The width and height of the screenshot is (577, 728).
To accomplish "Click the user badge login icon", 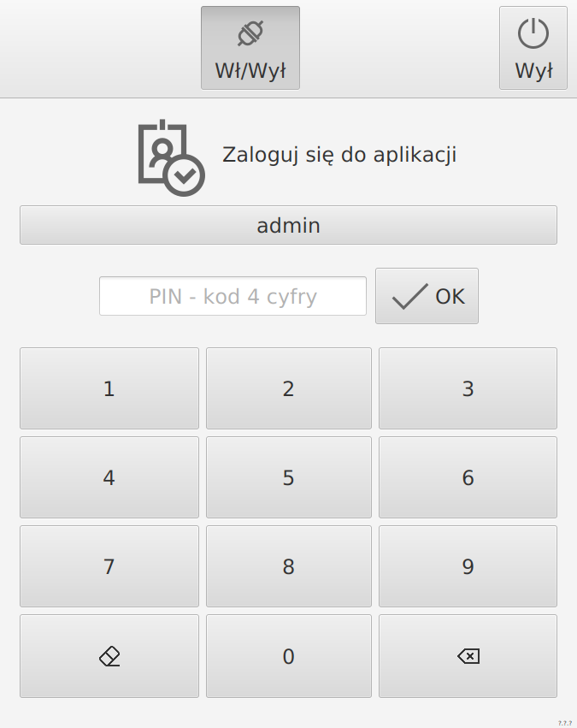I will pyautogui.click(x=170, y=158).
